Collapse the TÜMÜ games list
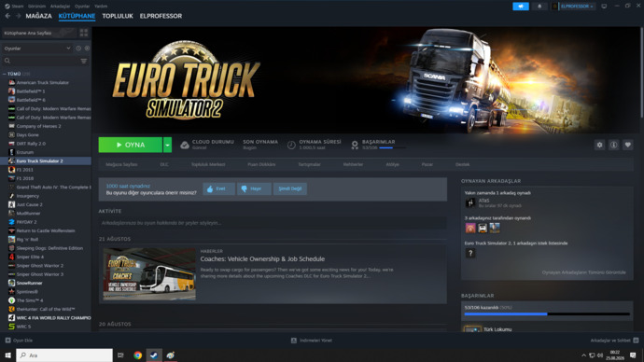 tap(5, 74)
